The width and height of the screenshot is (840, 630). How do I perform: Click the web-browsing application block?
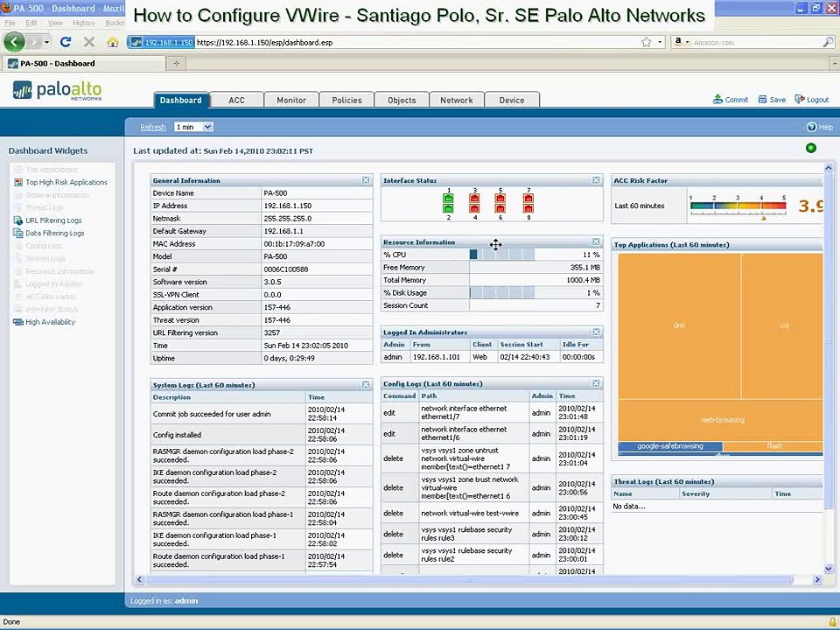721,420
